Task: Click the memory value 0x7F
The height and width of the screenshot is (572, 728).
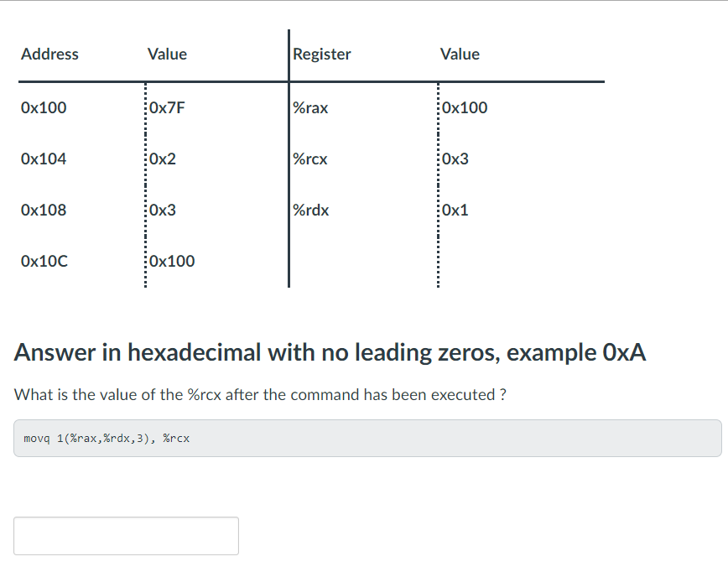Action: pyautogui.click(x=165, y=107)
